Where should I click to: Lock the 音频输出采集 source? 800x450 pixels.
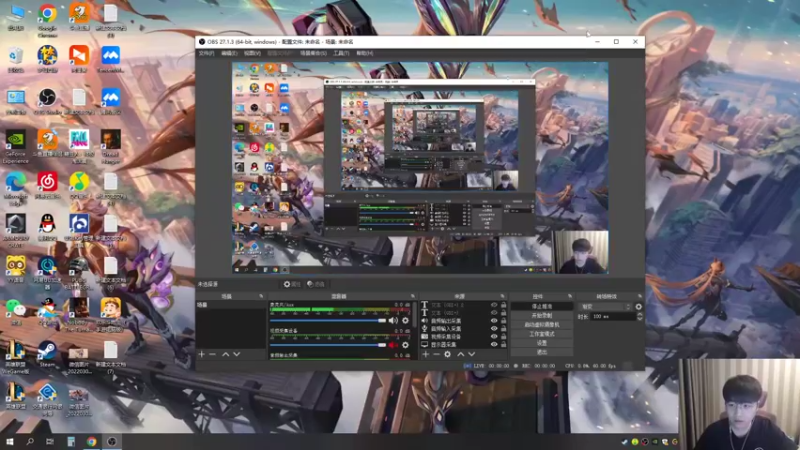(504, 321)
